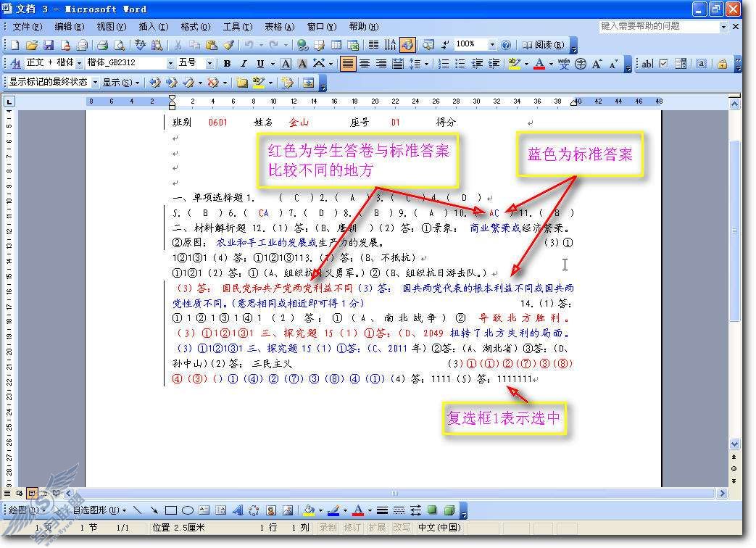
Task: Toggle bold formatting
Action: click(227, 63)
